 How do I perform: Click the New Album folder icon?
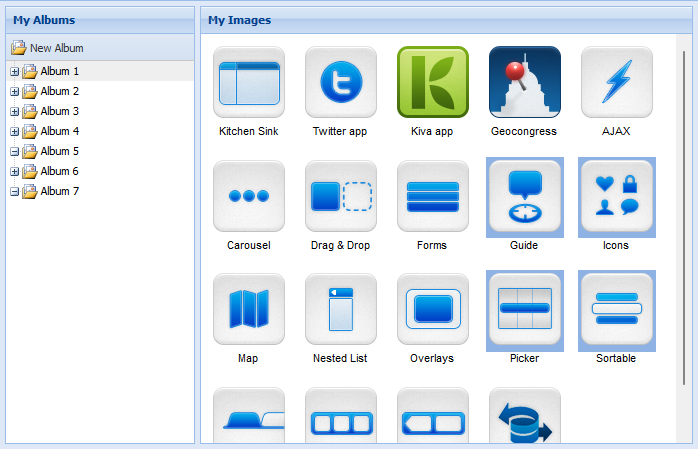click(x=19, y=48)
